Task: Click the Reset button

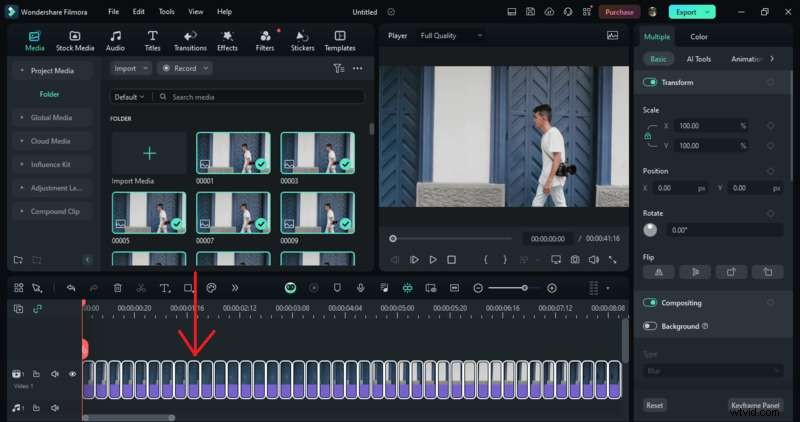Action: 655,405
